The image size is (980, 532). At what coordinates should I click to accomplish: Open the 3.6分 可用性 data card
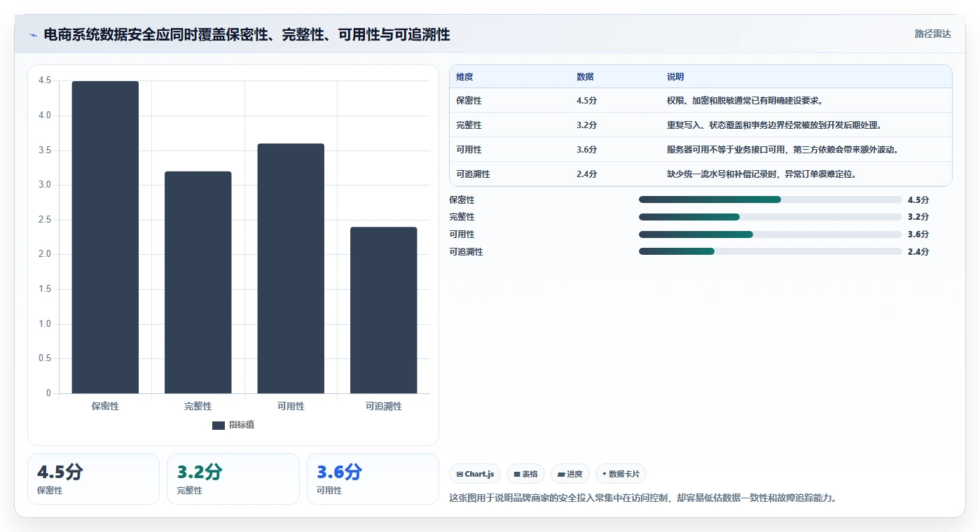pos(373,479)
